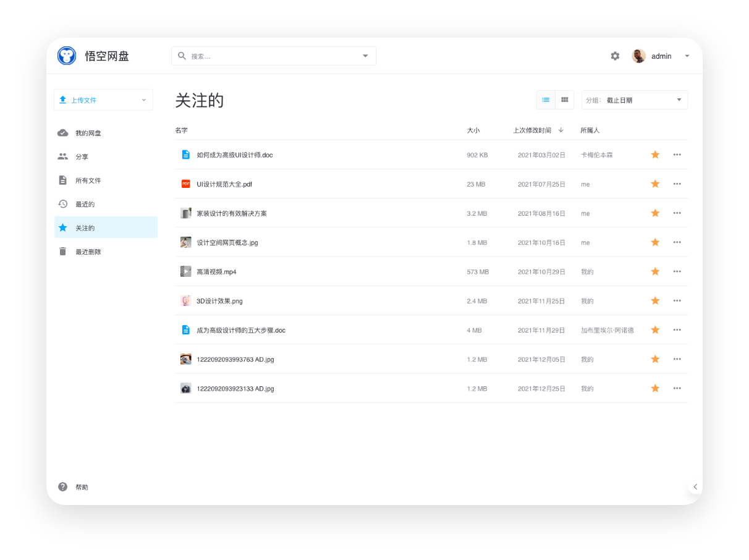Open more options for 3D设计效果.png
The image size is (749, 560).
tap(677, 300)
